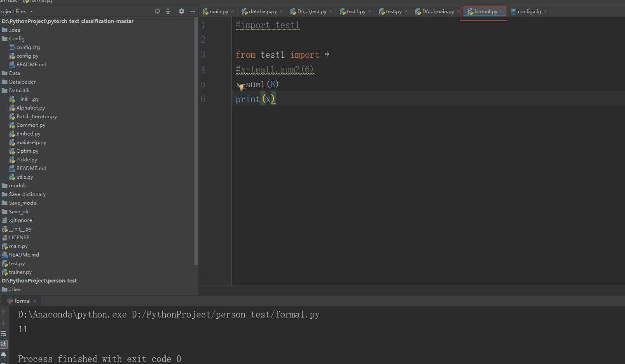Close the formal run tab
625x364 pixels.
pos(35,301)
